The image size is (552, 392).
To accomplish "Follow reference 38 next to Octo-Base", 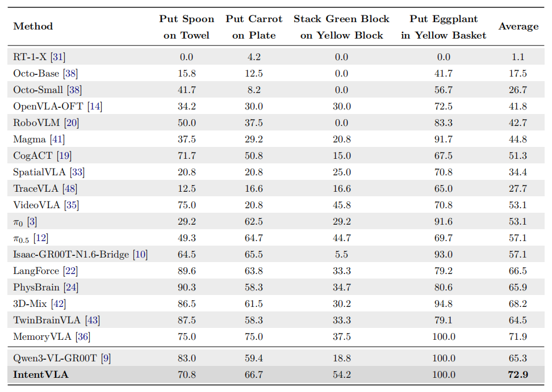I will [x=70, y=74].
